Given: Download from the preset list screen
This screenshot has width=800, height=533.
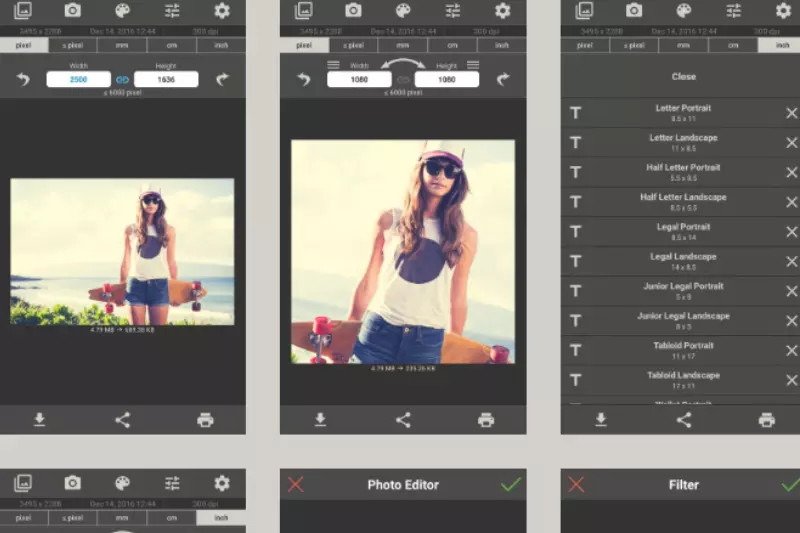Looking at the screenshot, I should click(x=601, y=420).
